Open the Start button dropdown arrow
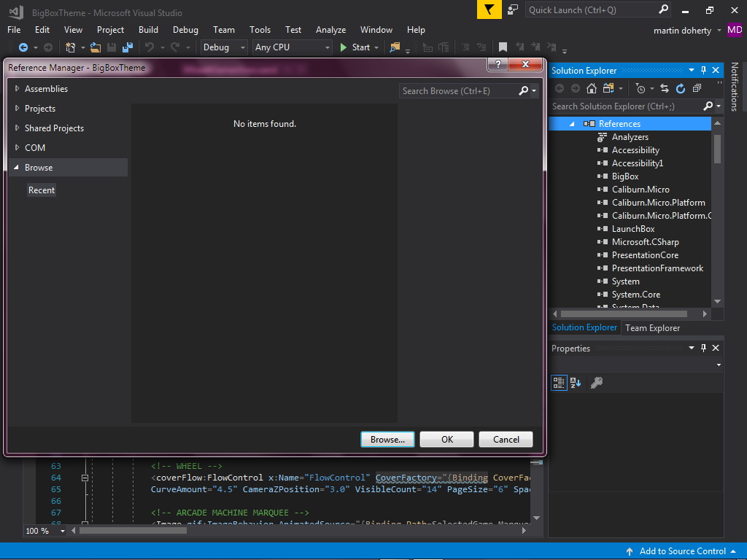 (x=376, y=47)
